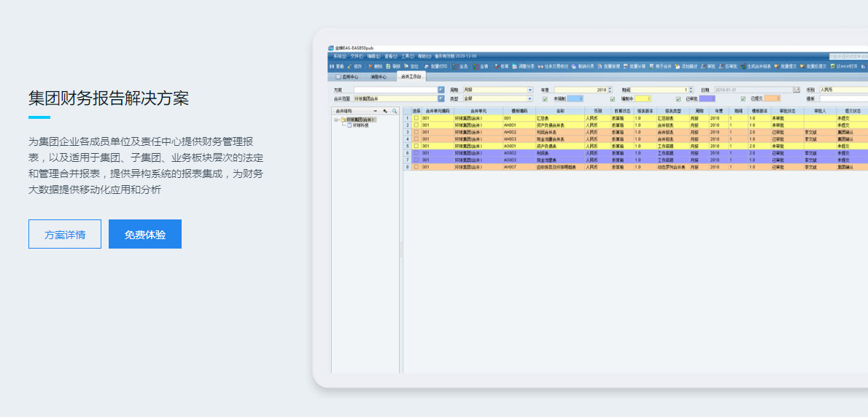The height and width of the screenshot is (417, 868).
Task: Switch to the 应用中心 tab
Action: tap(347, 77)
